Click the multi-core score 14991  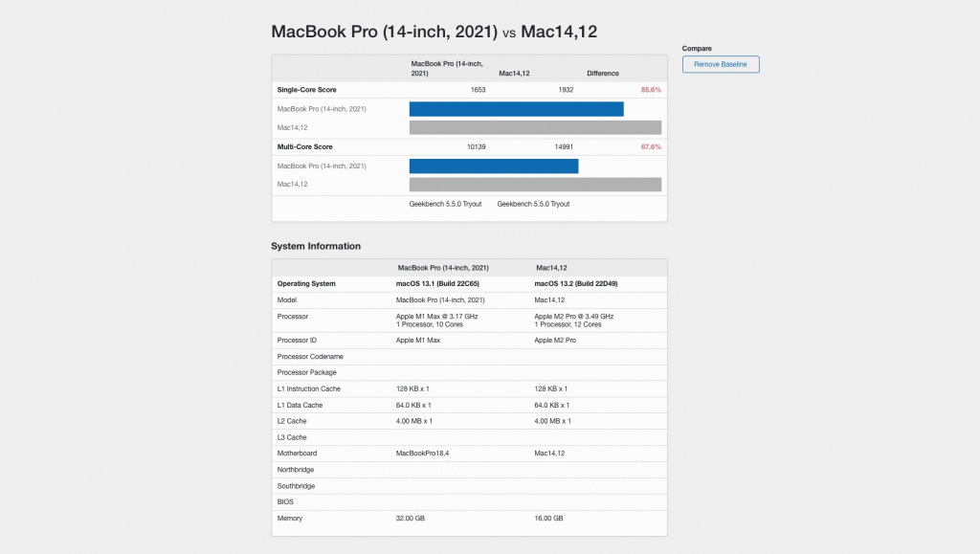click(x=564, y=146)
